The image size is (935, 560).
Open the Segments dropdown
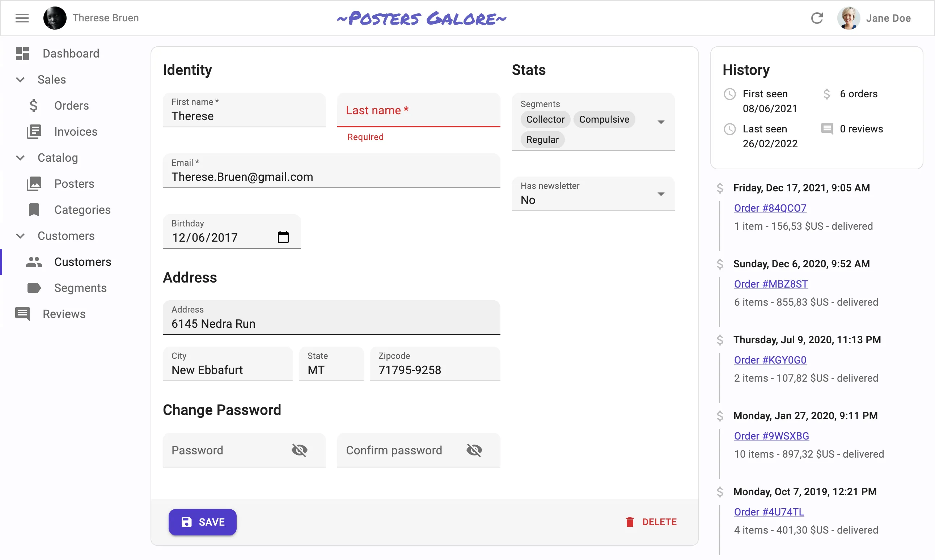click(661, 122)
